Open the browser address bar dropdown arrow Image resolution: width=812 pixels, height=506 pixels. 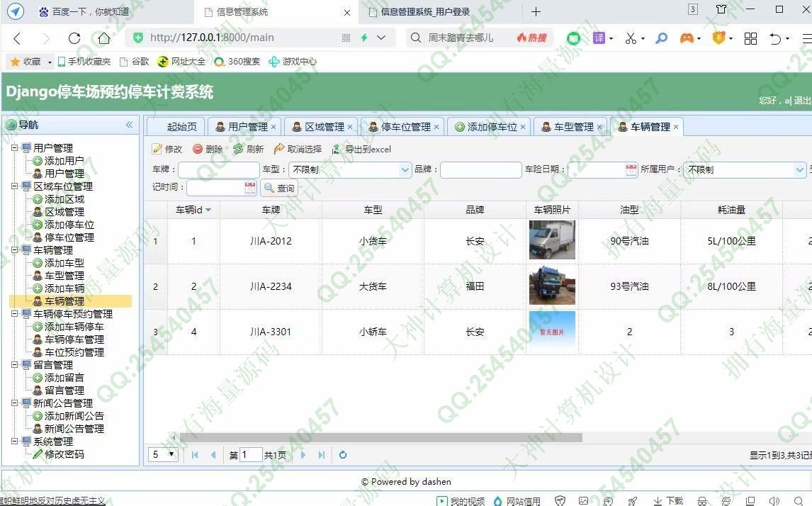pyautogui.click(x=381, y=38)
